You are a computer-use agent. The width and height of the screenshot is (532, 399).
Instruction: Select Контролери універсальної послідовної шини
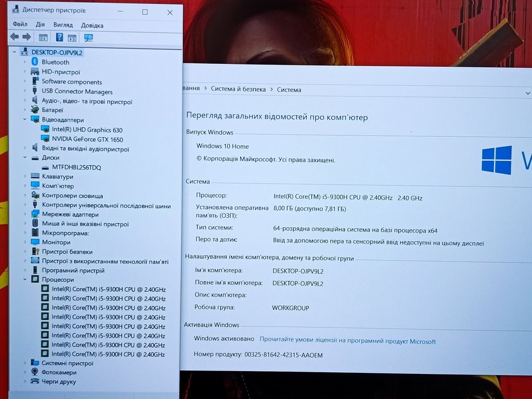(x=106, y=205)
